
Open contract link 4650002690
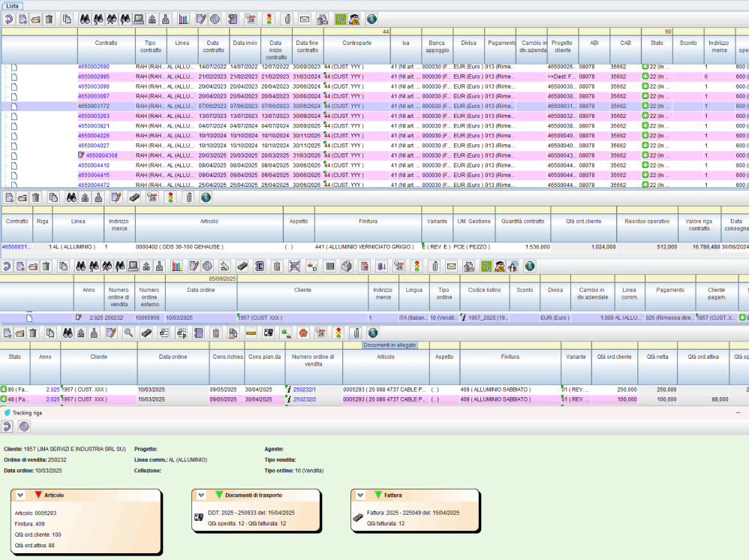94,67
